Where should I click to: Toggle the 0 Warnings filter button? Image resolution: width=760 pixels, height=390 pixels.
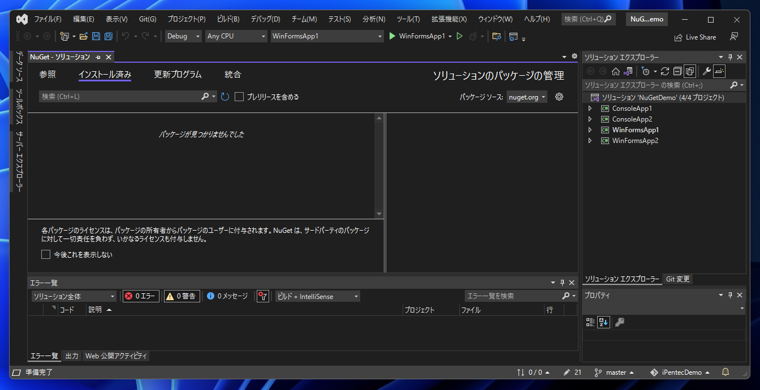tap(182, 296)
